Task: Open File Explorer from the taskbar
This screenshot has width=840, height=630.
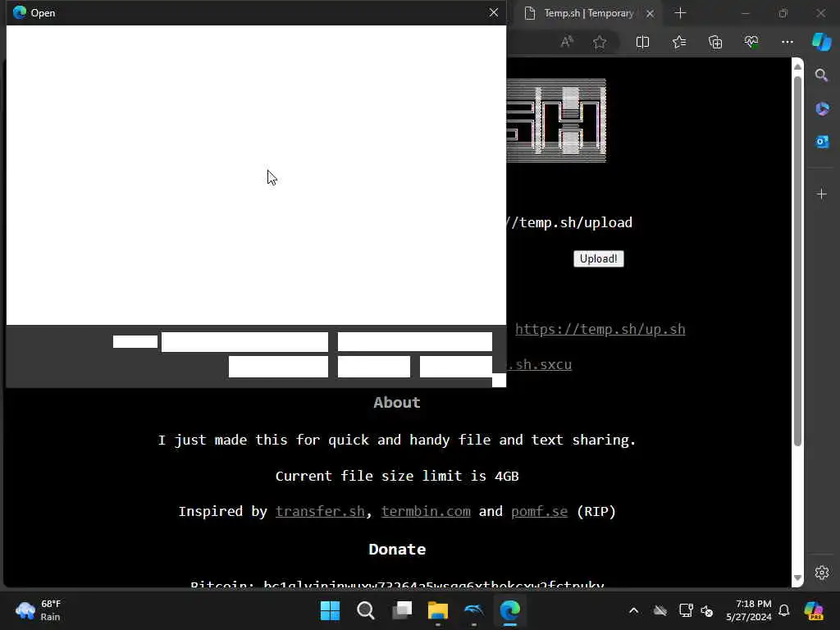Action: tap(438, 610)
